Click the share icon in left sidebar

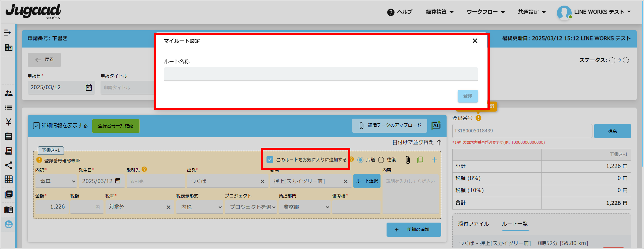(x=8, y=165)
